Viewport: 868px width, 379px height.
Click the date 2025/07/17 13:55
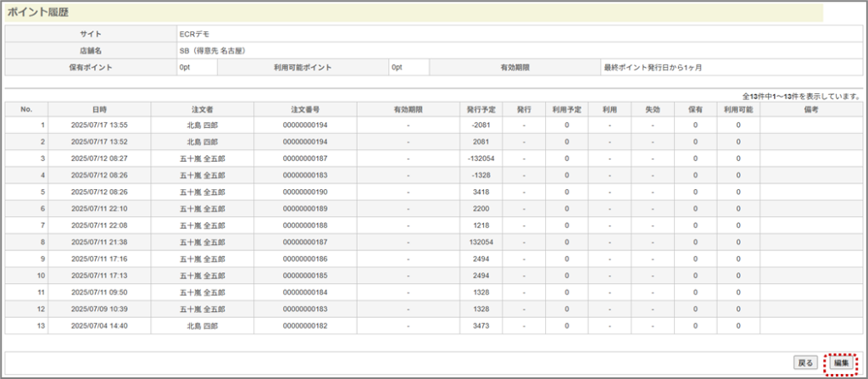[99, 125]
